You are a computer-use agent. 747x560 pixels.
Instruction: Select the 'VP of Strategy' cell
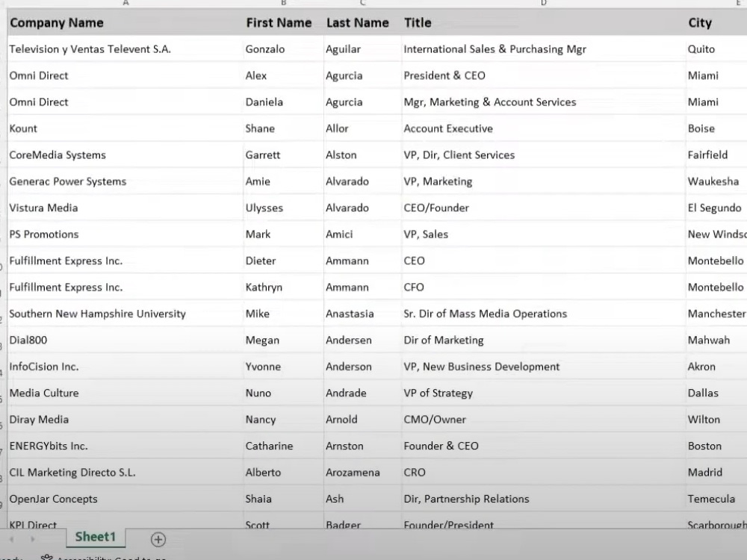tap(543, 393)
